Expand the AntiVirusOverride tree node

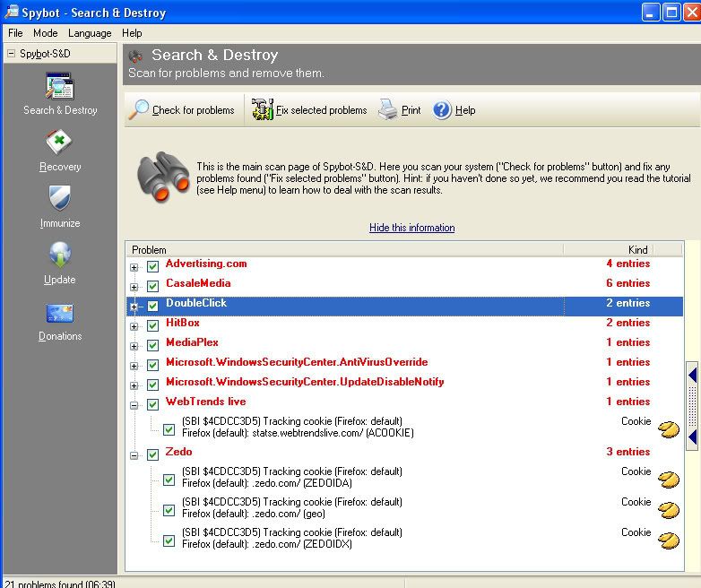click(x=134, y=366)
